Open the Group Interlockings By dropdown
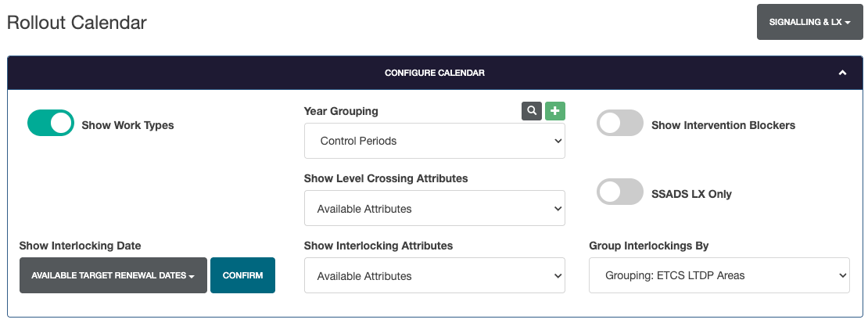Image resolution: width=868 pixels, height=323 pixels. click(719, 275)
